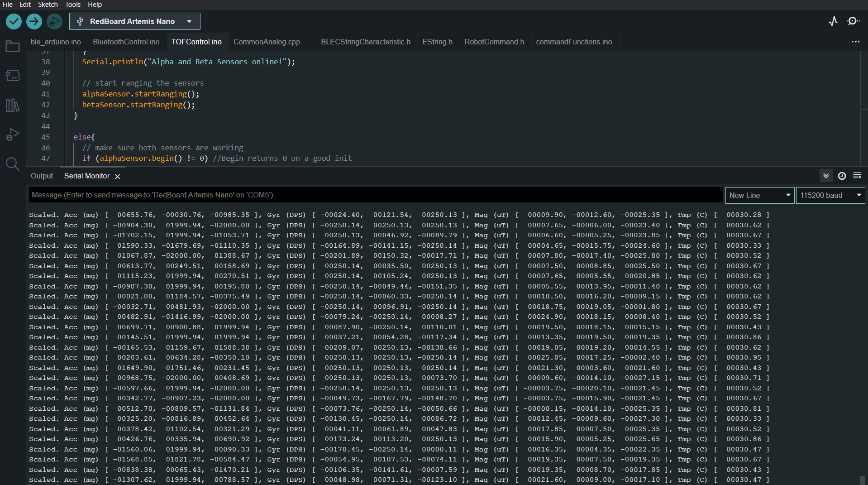
Task: Switch to the EString.h tab
Action: tap(437, 42)
